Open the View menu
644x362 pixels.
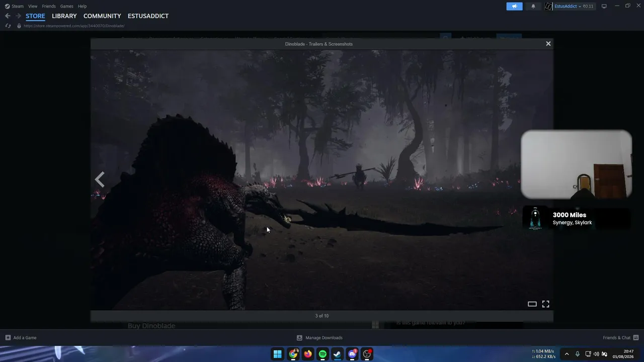33,6
